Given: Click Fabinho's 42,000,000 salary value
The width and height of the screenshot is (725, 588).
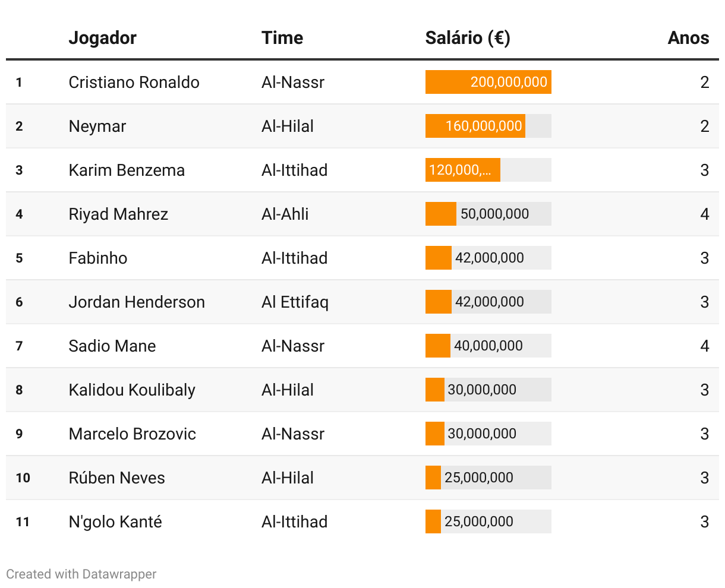Looking at the screenshot, I should (490, 258).
